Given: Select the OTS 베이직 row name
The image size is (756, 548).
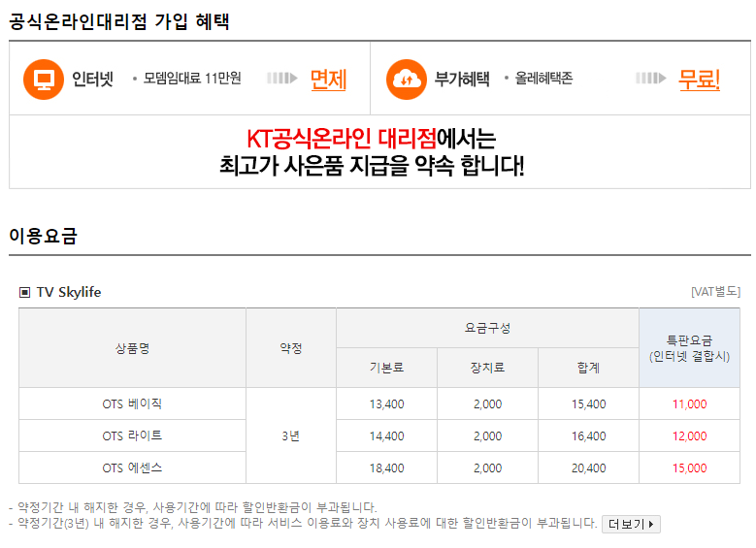Looking at the screenshot, I should click(132, 403).
